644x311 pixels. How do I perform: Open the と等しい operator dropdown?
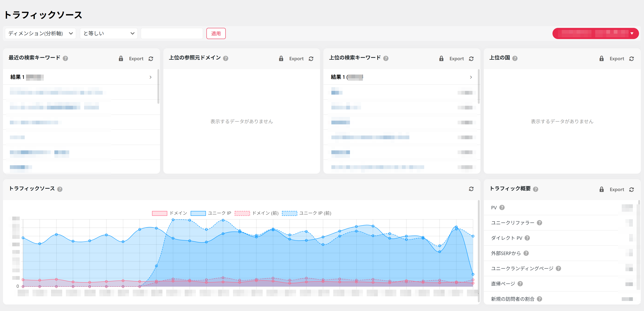pos(109,34)
